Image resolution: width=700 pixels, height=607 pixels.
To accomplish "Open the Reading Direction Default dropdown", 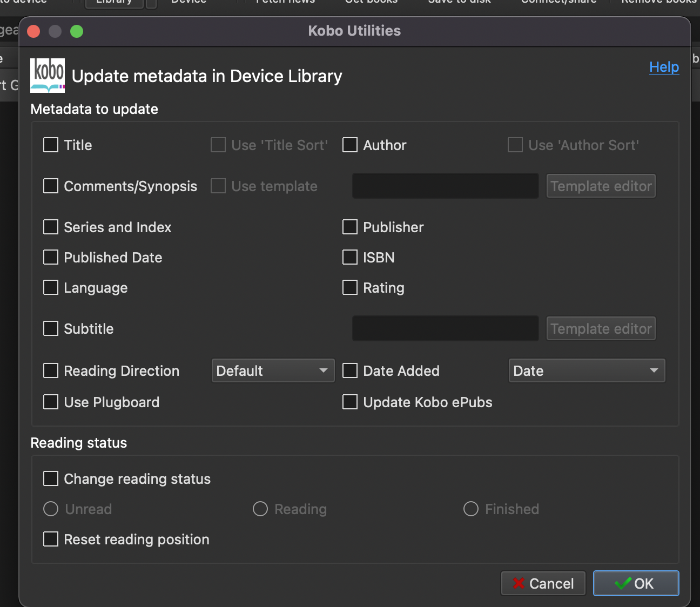I will tap(273, 371).
